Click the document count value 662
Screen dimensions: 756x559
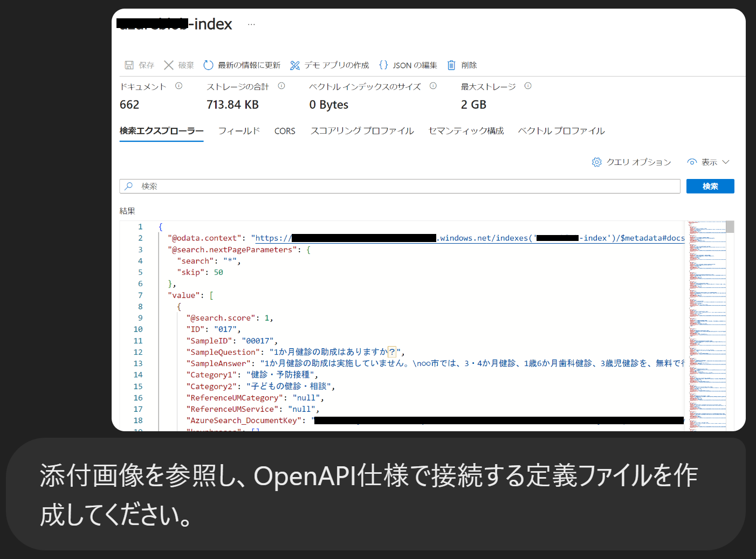[129, 105]
